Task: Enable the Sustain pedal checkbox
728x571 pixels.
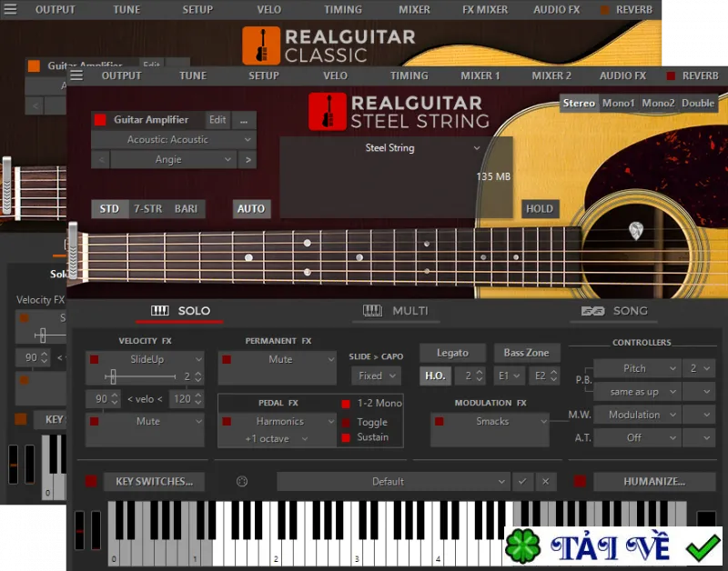Action: point(346,437)
